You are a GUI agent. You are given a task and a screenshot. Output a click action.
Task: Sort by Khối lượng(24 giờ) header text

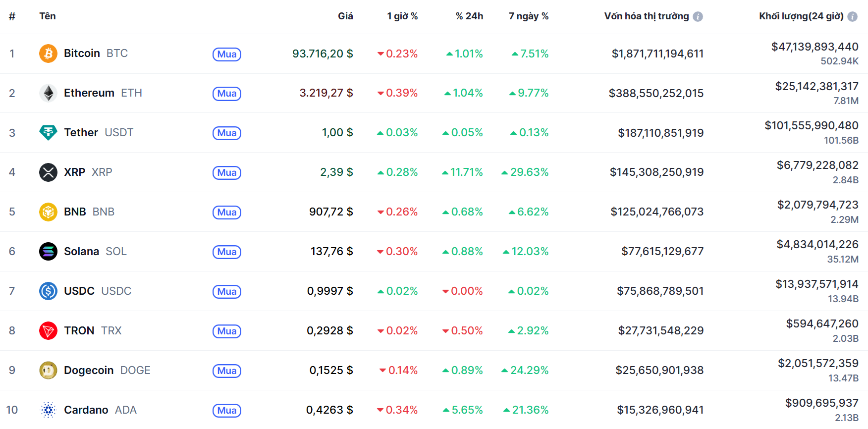click(x=801, y=16)
